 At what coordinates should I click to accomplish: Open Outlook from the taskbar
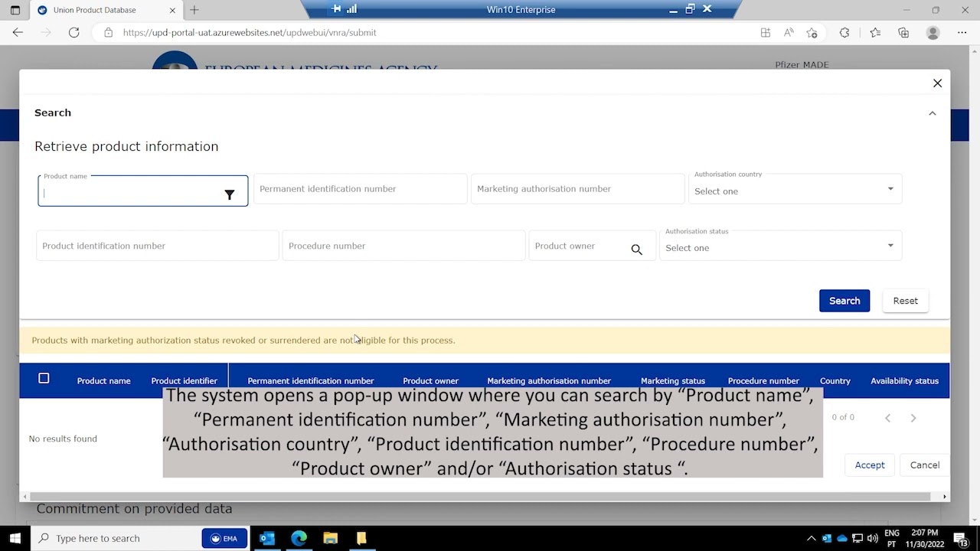click(266, 538)
